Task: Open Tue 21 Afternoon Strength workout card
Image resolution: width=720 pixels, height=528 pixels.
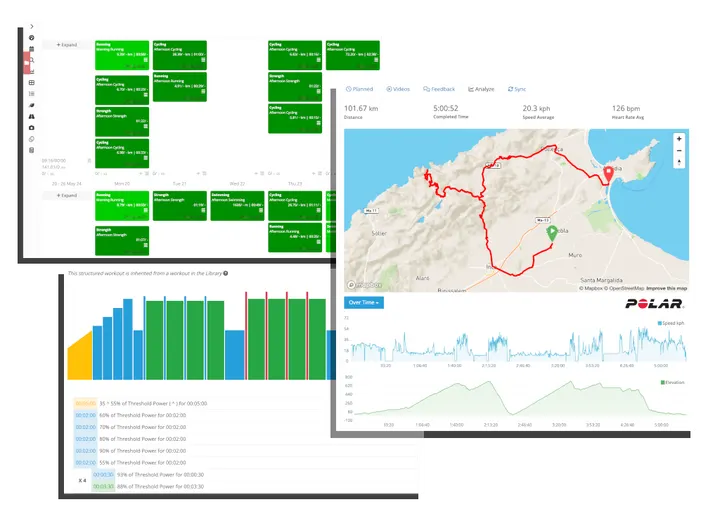Action: pyautogui.click(x=180, y=206)
